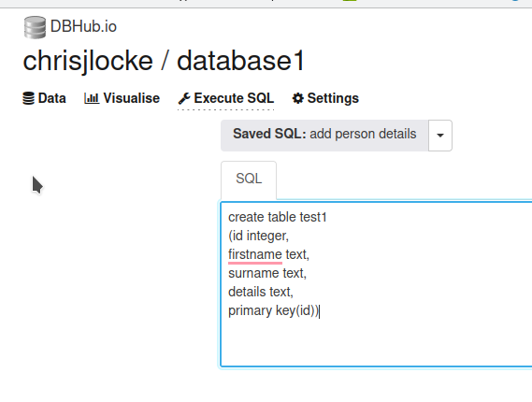Place cursor on create table test1 line

click(x=278, y=217)
